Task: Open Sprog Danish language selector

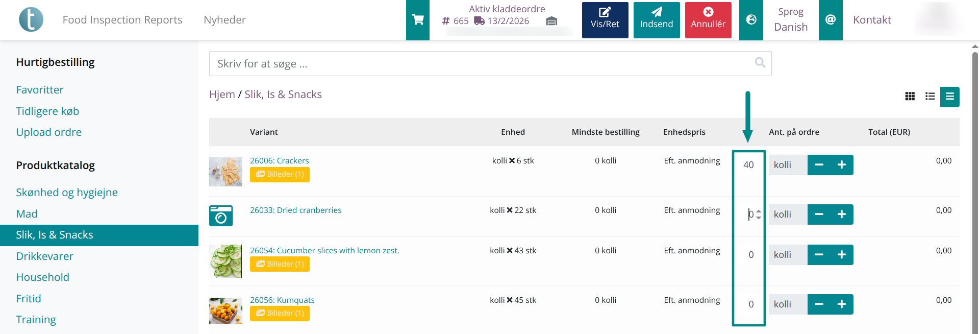Action: [791, 20]
